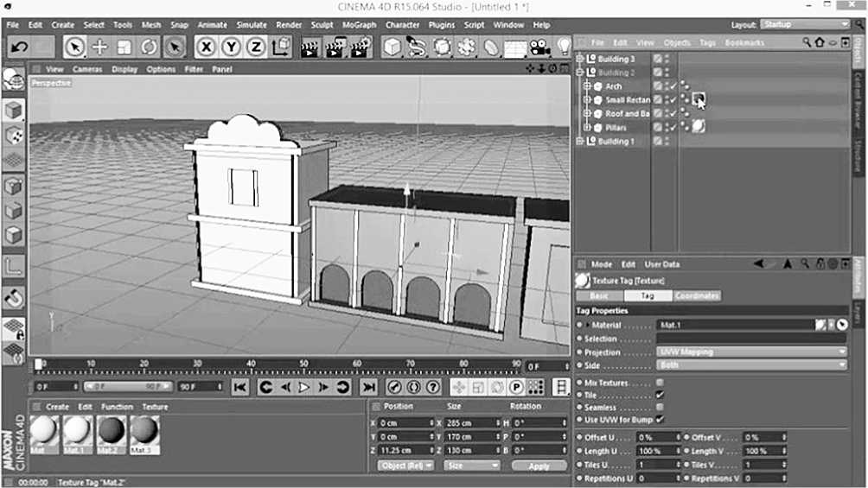Enable the Mix Textures checkbox
This screenshot has height=488, width=868.
pyautogui.click(x=661, y=382)
